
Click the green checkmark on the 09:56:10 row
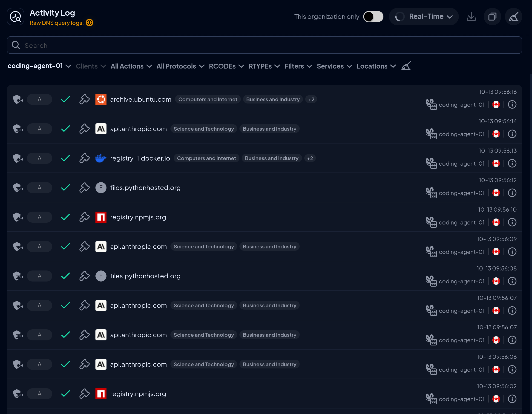tap(66, 217)
